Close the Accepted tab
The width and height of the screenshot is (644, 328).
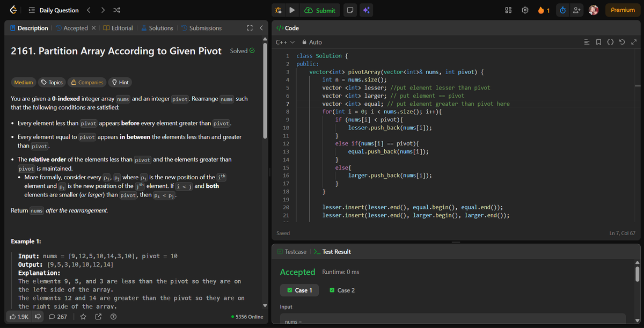tap(93, 28)
